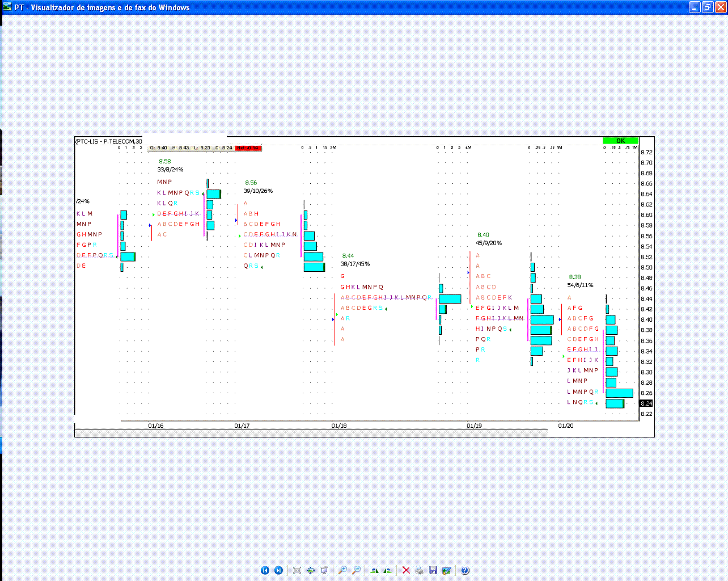Screen dimensions: 728x581
Task: Click the G H K L M N P Q profile row
Action: coord(362,287)
